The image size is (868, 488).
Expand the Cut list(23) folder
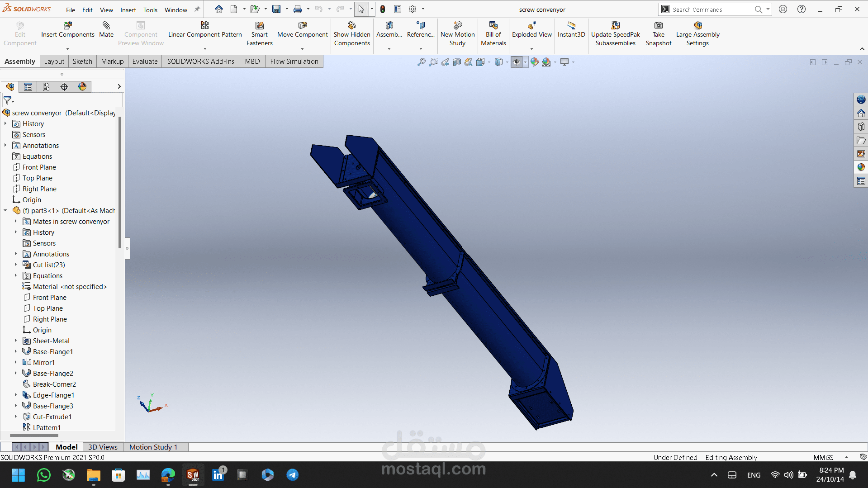point(16,265)
